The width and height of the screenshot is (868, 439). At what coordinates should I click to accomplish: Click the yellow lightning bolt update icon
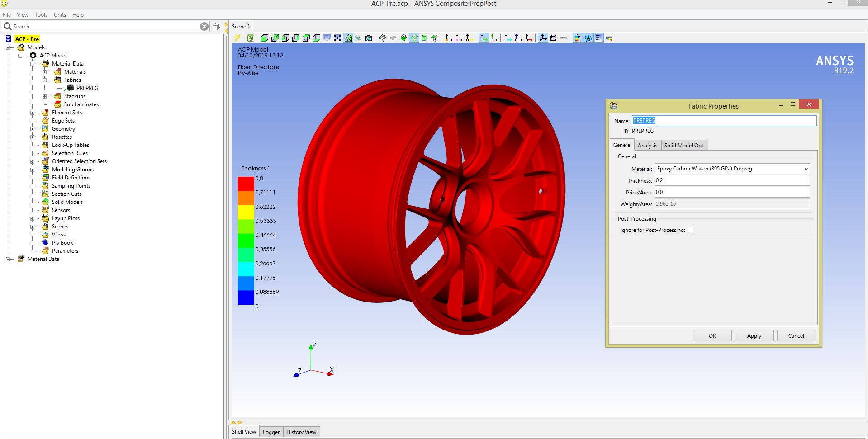tap(237, 38)
